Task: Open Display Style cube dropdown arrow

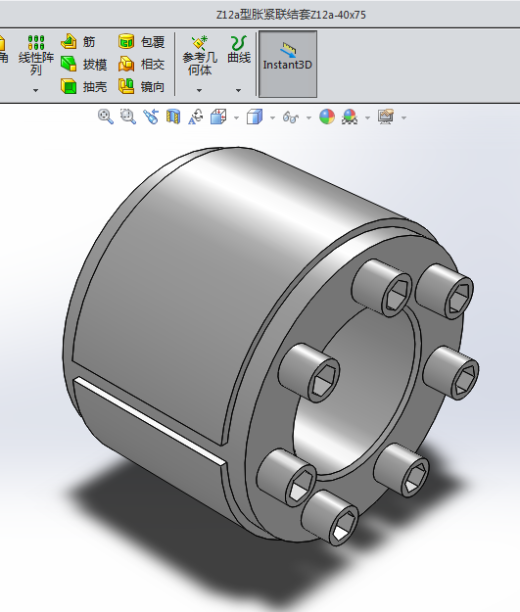Action: tap(272, 117)
